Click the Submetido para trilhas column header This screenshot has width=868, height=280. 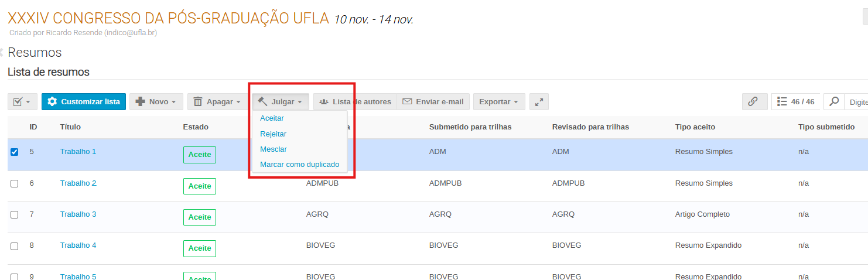470,127
